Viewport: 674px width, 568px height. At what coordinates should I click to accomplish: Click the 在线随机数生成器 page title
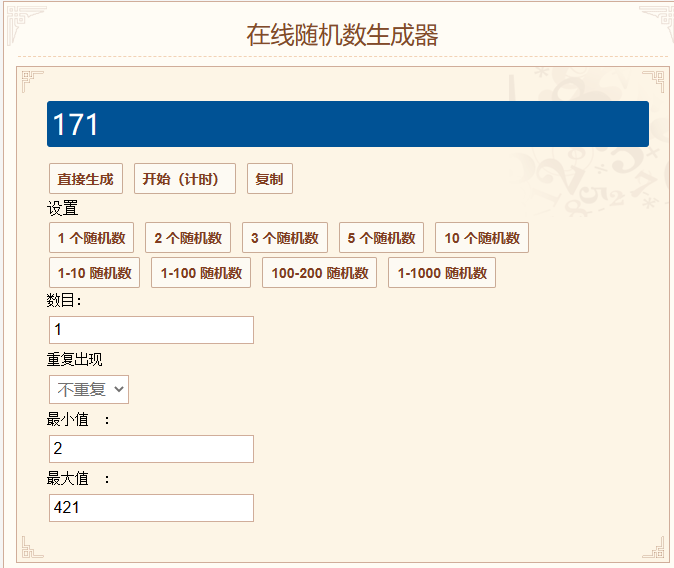click(x=342, y=35)
